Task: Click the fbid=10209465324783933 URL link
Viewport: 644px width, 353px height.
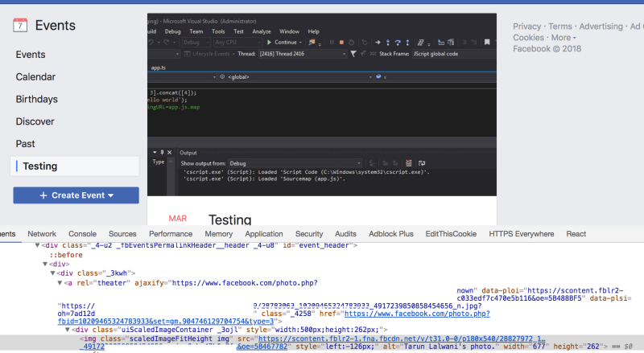Action: click(x=166, y=322)
